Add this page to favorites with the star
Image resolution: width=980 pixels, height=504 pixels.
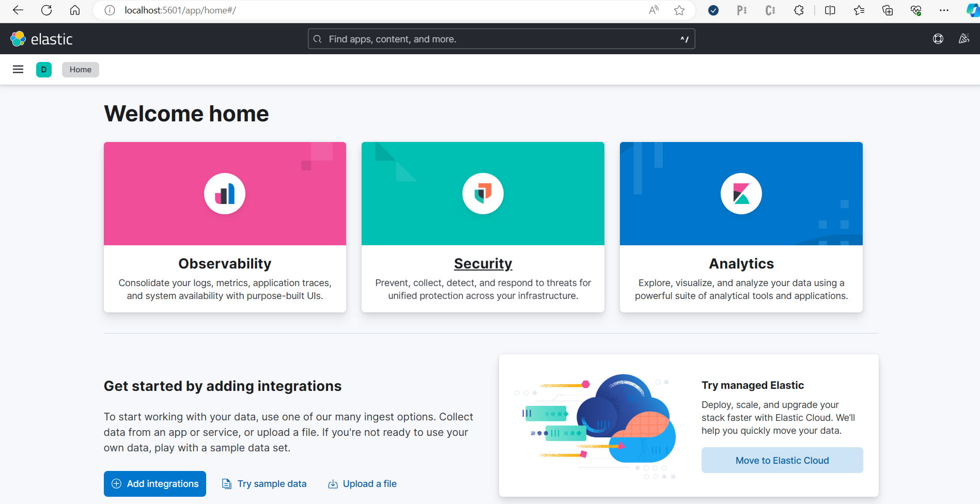pos(679,10)
